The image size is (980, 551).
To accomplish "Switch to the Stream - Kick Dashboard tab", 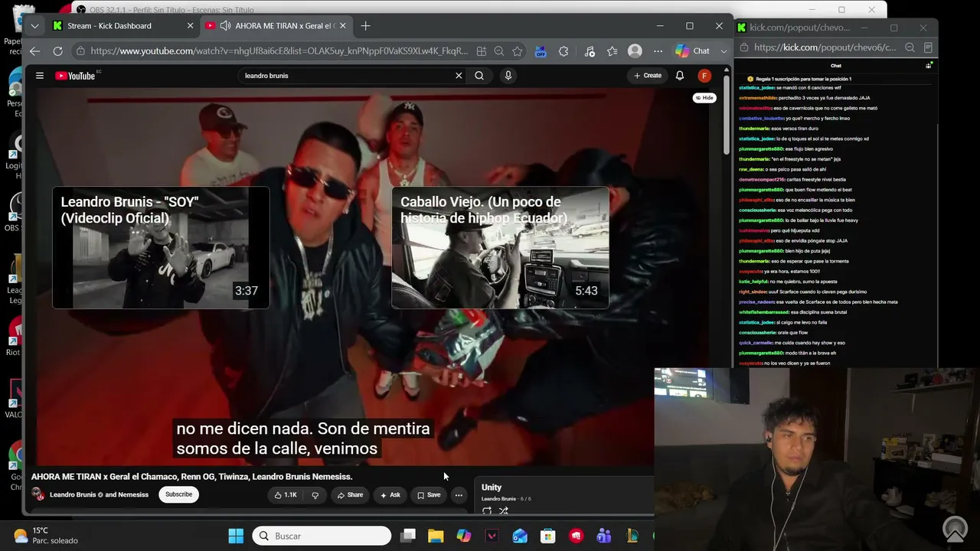I will click(x=122, y=26).
